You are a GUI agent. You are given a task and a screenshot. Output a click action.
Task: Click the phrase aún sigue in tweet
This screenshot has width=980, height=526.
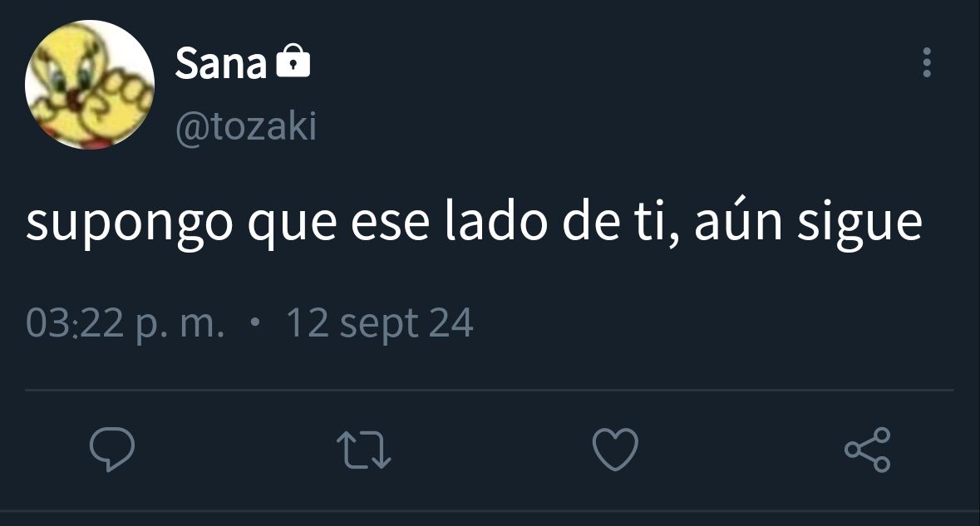click(808, 222)
